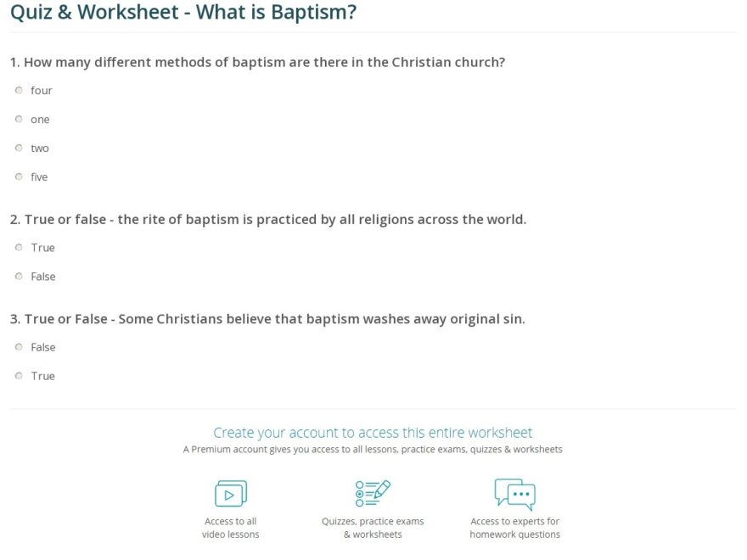Click the homework experts chat bubble icon
The width and height of the screenshot is (747, 560).
click(515, 493)
